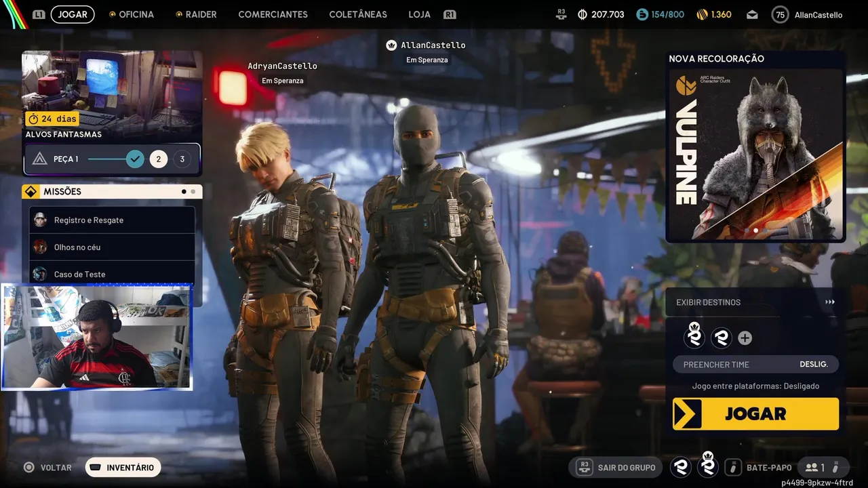Select stage 2 of the Peça progress
The image size is (868, 488).
[159, 159]
